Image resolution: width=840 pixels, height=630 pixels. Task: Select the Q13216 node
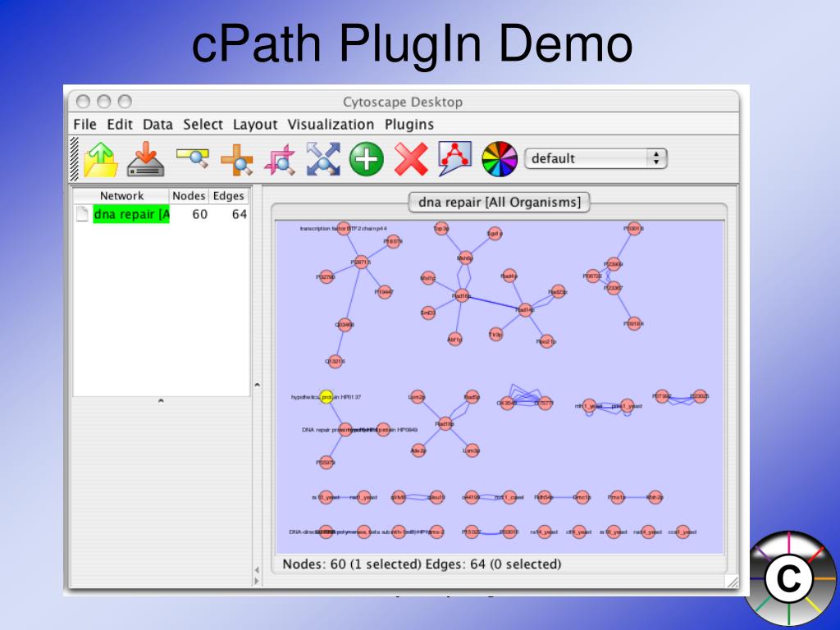pos(335,362)
